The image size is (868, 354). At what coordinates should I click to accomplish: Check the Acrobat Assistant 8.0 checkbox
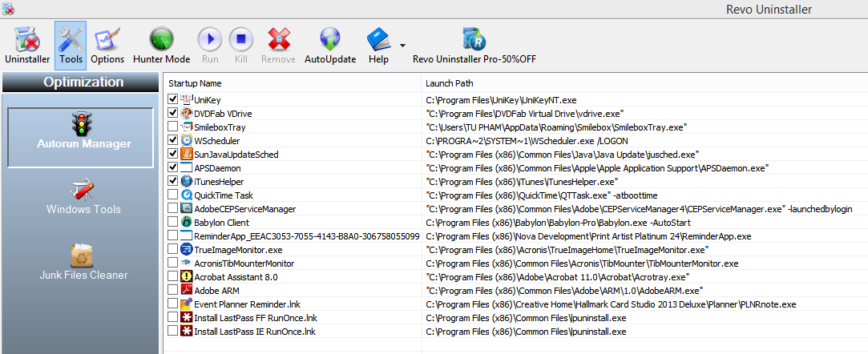(172, 277)
